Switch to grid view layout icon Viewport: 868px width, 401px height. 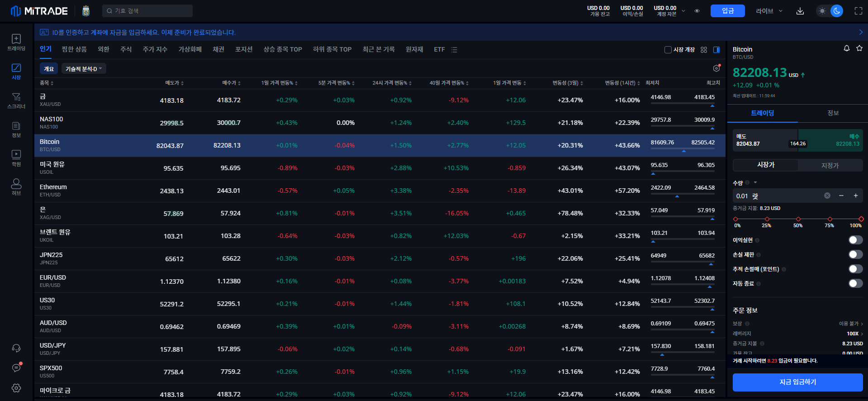pos(704,50)
